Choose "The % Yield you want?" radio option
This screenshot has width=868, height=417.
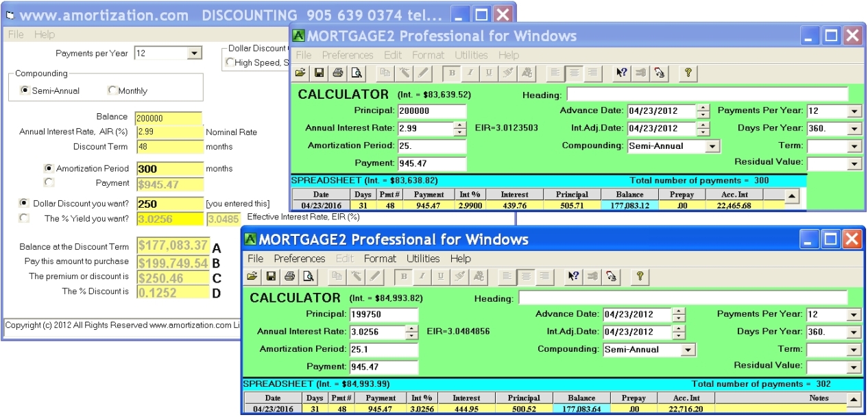tap(24, 218)
